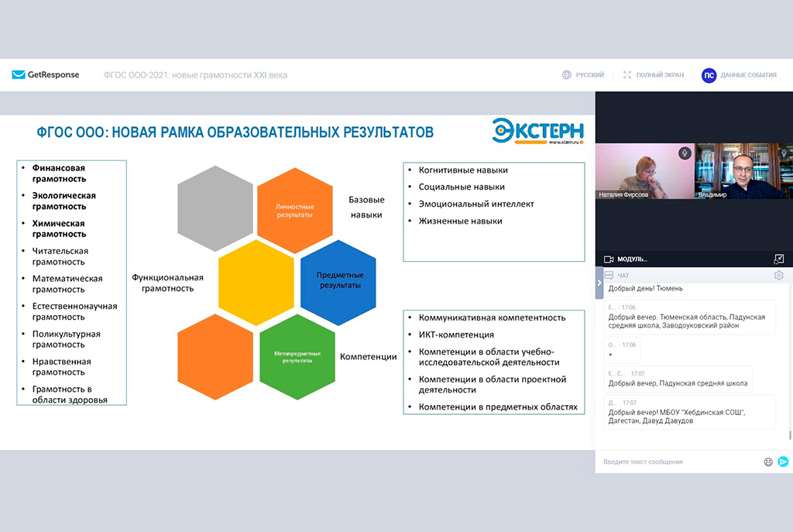Click the camera icon beside Модуль
The height and width of the screenshot is (532, 793).
click(x=609, y=259)
